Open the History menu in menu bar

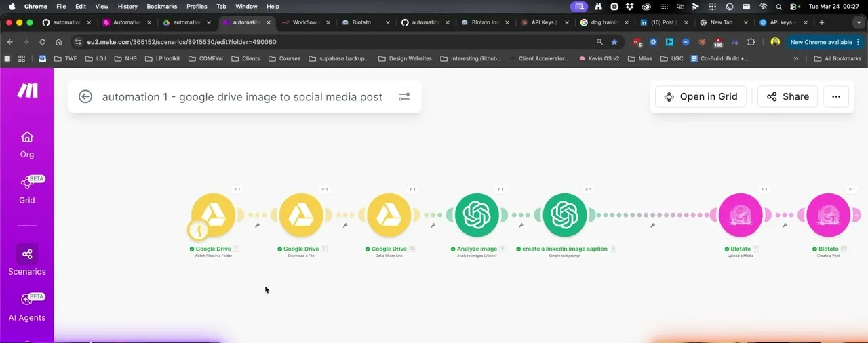pyautogui.click(x=127, y=6)
